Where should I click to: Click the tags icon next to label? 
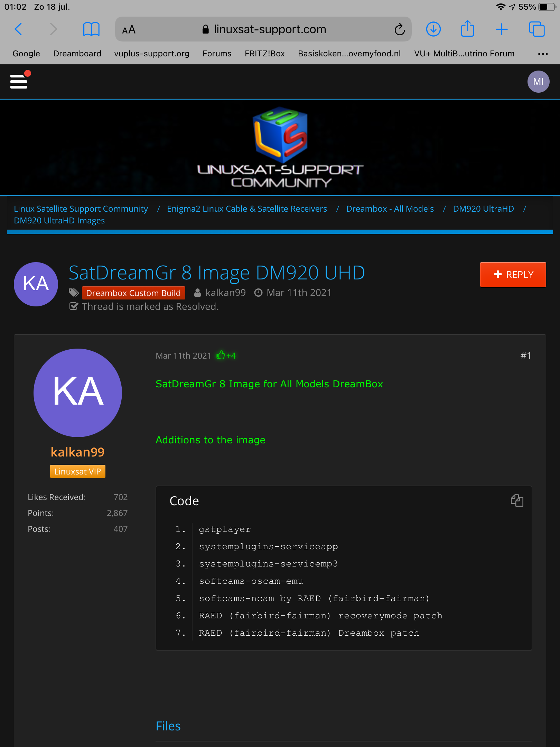pyautogui.click(x=74, y=293)
